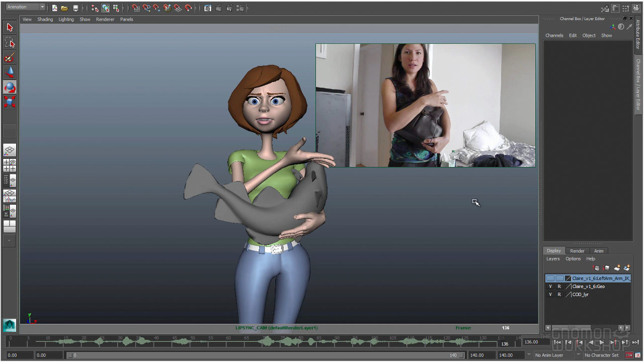
Task: Jump to start of playback range
Action: 557,342
